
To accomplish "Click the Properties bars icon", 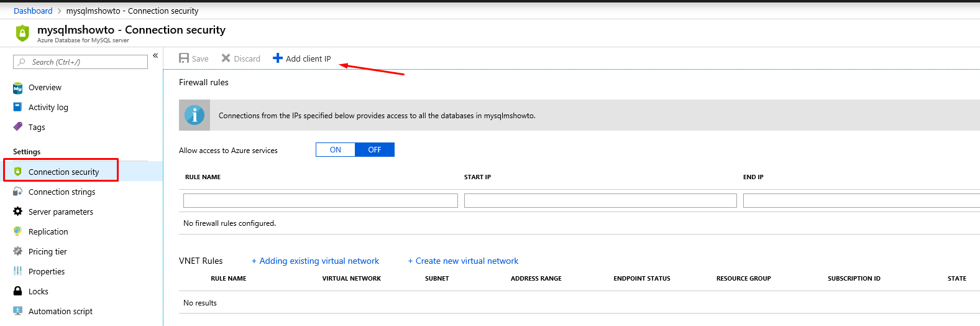I will [17, 271].
